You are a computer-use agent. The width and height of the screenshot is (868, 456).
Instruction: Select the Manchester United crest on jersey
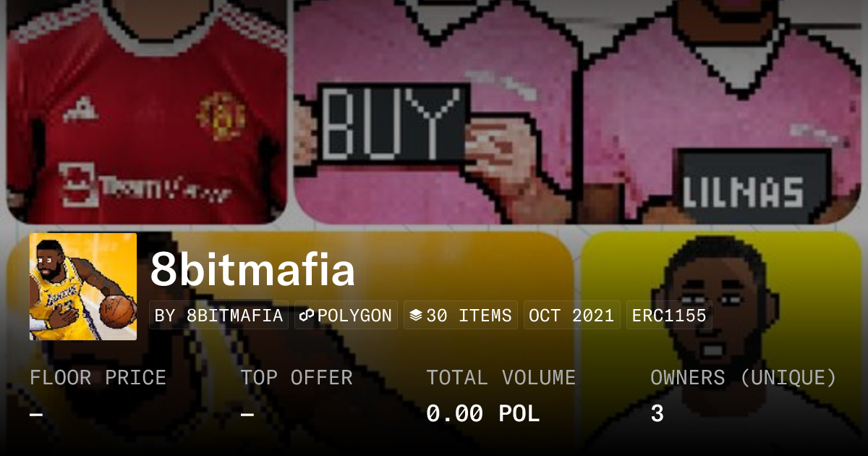[221, 116]
